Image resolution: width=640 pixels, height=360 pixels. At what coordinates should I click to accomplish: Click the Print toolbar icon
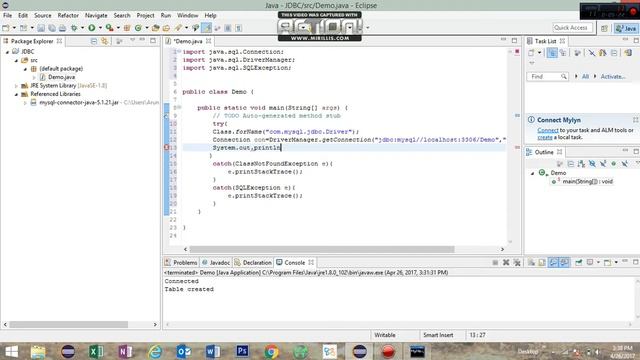click(62, 28)
